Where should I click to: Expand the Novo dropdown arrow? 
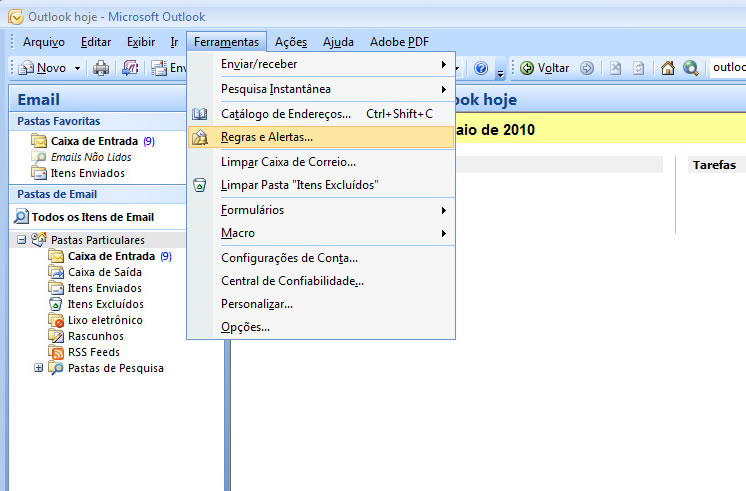(77, 69)
